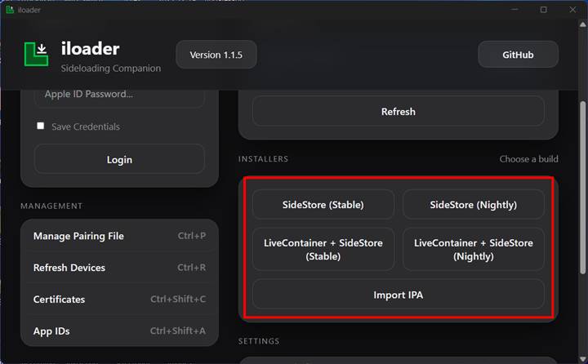Open the GitHub link button
The image size is (588, 364).
pos(518,55)
